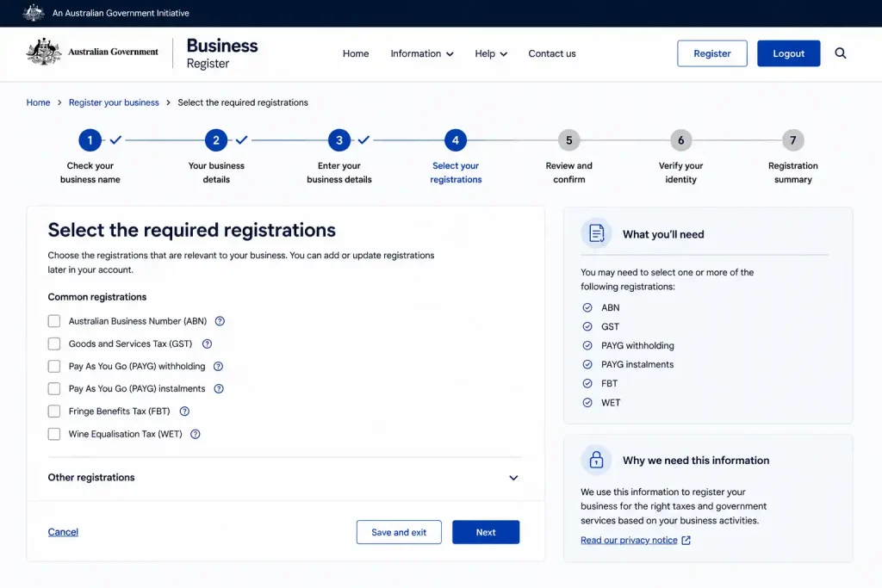Click the document icon beside What you'll need
882x588 pixels.
click(596, 232)
